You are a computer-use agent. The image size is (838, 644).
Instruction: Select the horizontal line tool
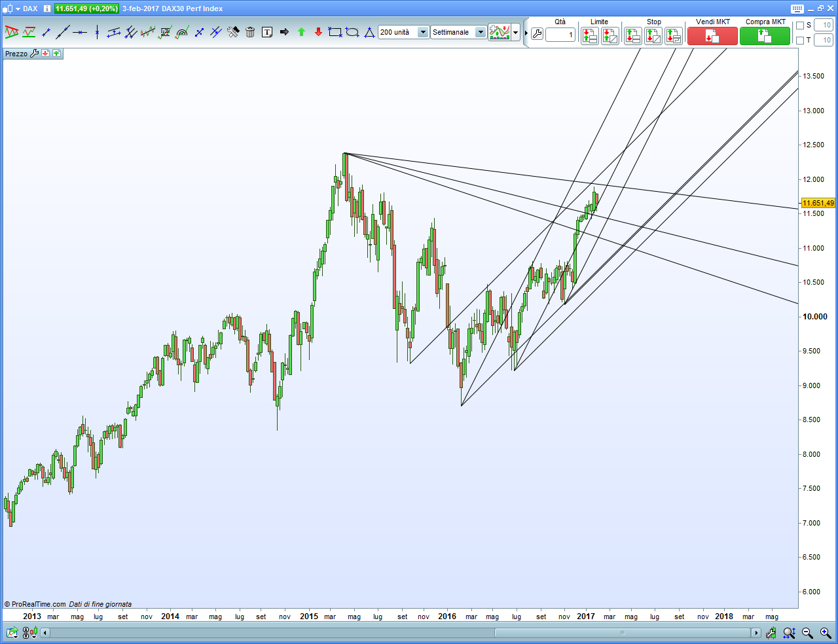pos(80,32)
